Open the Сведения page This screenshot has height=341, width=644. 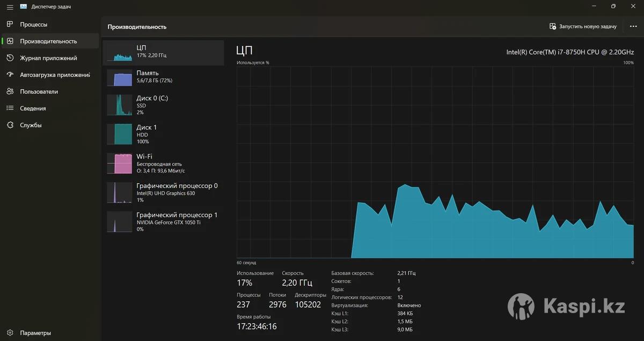click(x=50, y=108)
